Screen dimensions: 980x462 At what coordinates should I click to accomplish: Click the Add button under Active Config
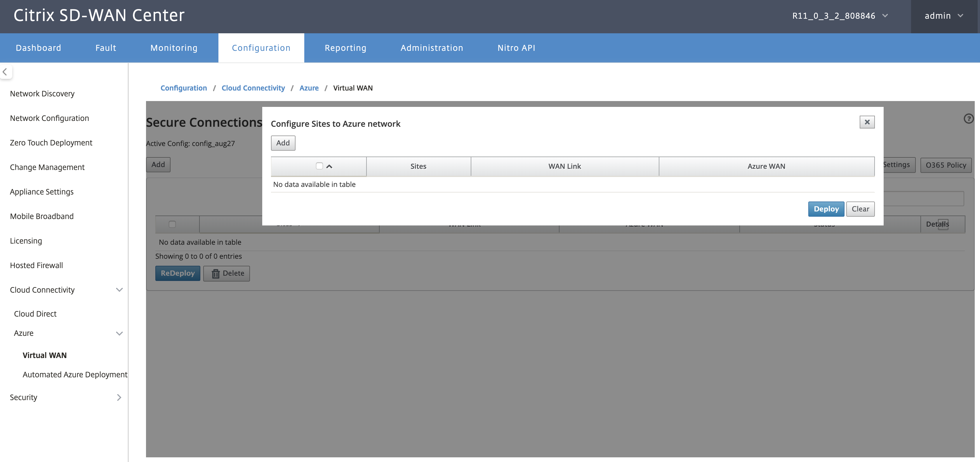[x=158, y=164]
